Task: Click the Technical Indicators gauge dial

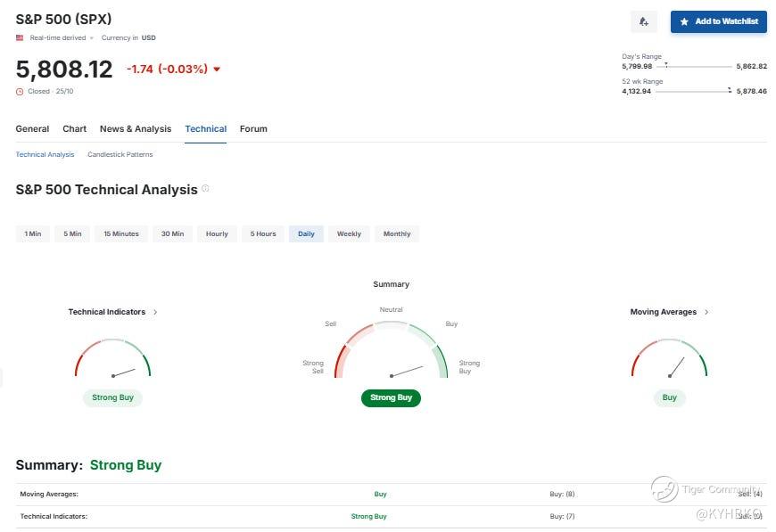Action: click(112, 358)
